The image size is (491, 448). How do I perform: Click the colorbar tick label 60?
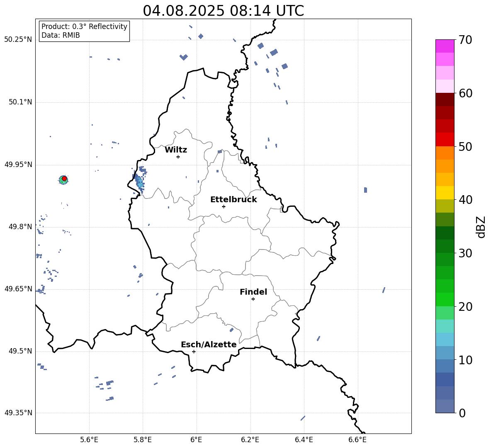point(466,93)
